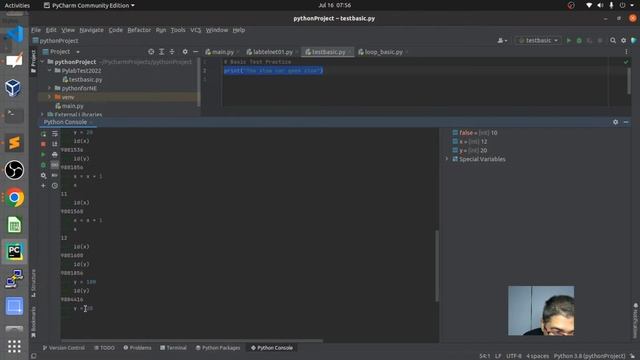Open Problems tool window

[138, 348]
